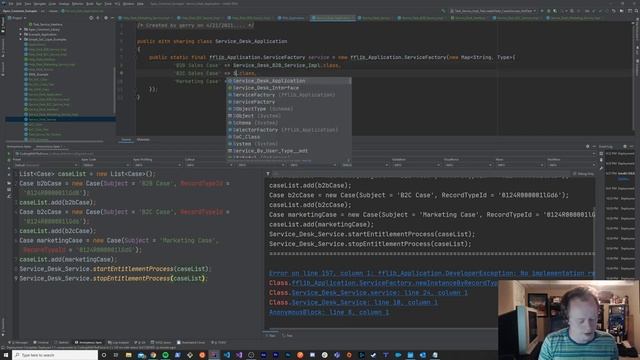Open the Window menu

click(x=128, y=4)
